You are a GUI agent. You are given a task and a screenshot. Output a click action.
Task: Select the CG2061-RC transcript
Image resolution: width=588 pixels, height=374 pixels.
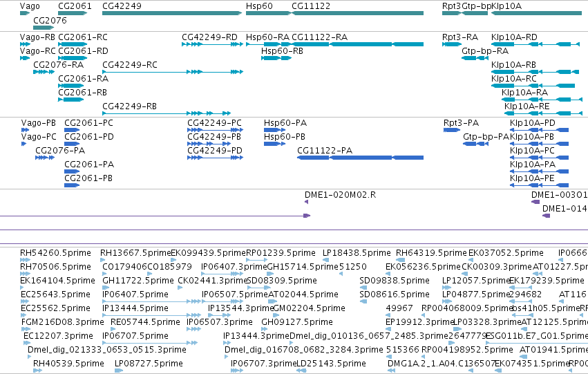click(73, 44)
